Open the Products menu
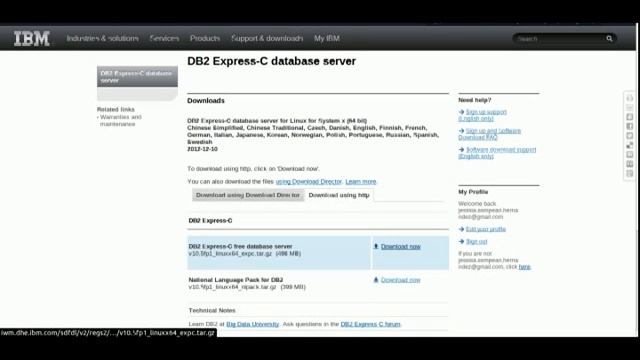This screenshot has height=360, width=640. pos(205,38)
